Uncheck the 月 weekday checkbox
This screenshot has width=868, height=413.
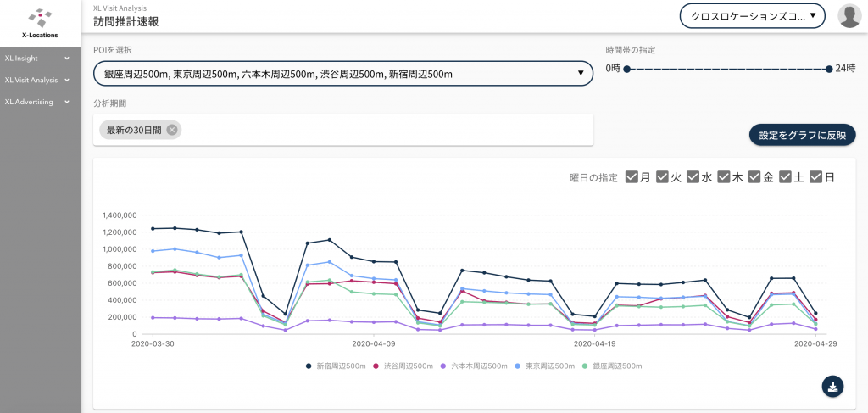tap(632, 177)
